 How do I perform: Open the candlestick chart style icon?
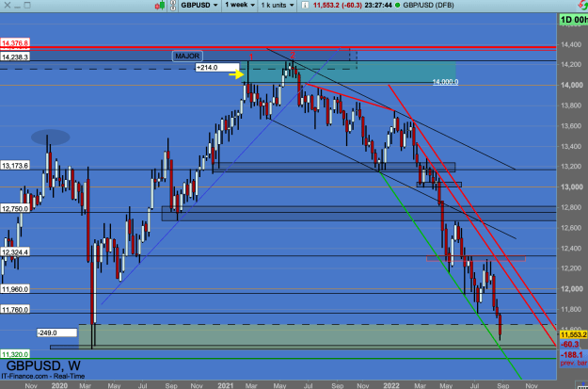pyautogui.click(x=160, y=6)
